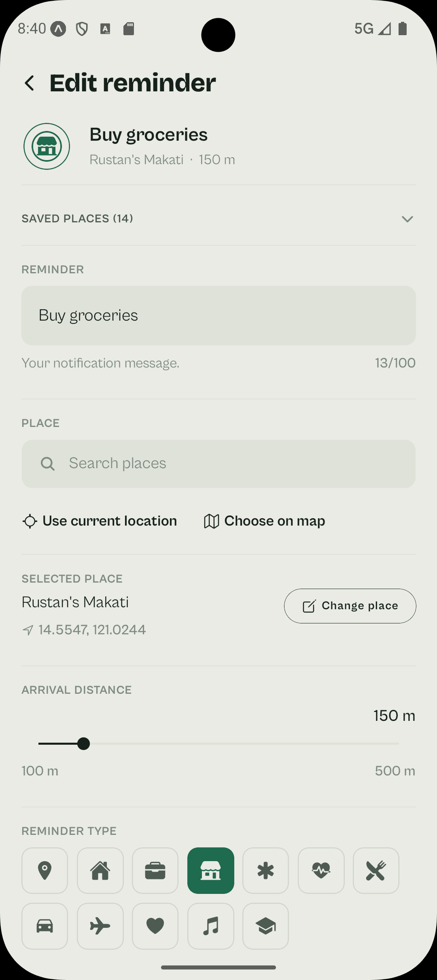Choose the map pin reminder type
The image size is (437, 980).
45,870
